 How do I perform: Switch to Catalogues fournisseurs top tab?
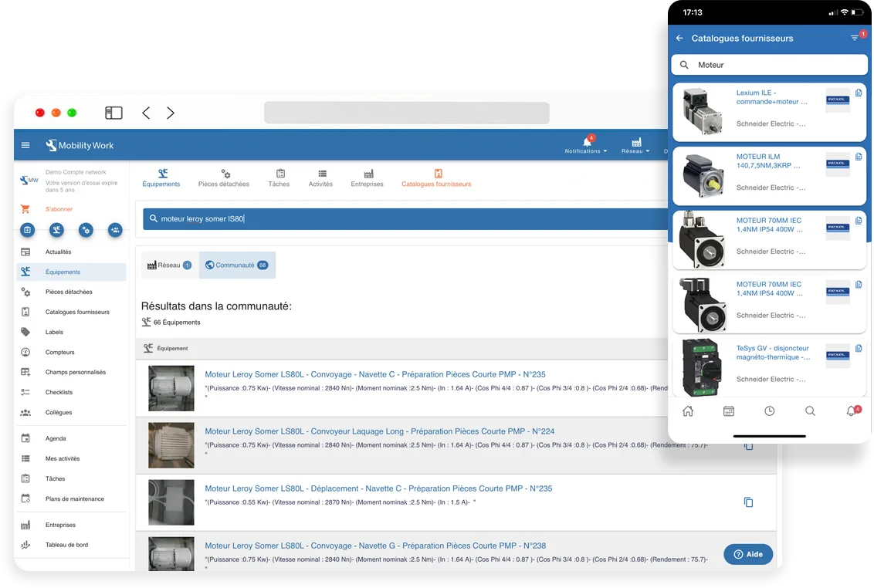point(436,177)
